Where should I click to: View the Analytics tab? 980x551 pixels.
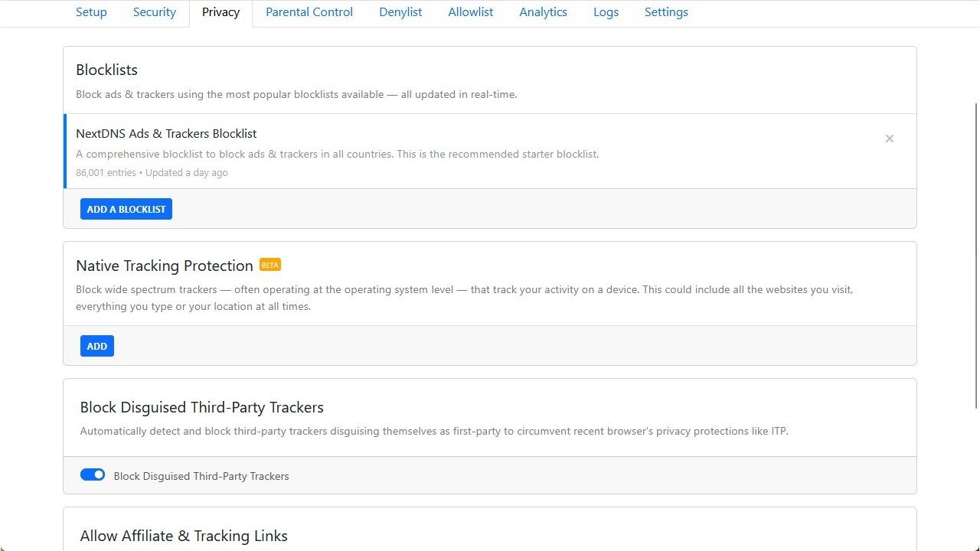543,12
